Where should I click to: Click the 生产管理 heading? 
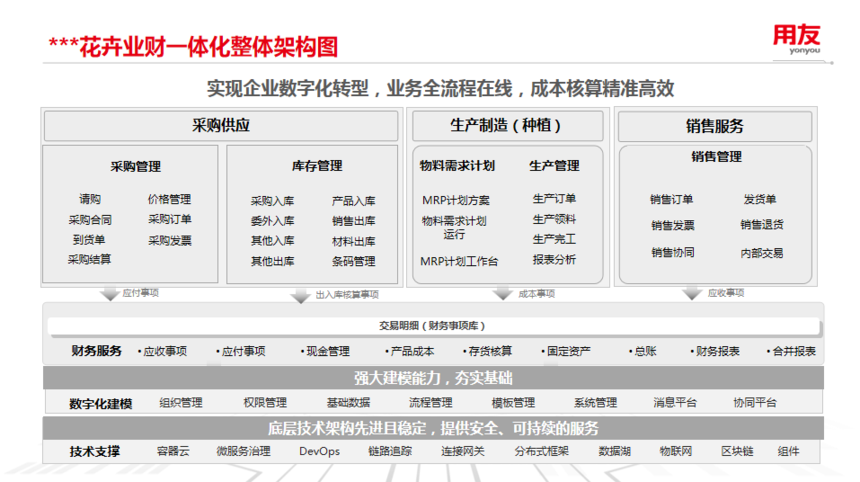click(555, 166)
